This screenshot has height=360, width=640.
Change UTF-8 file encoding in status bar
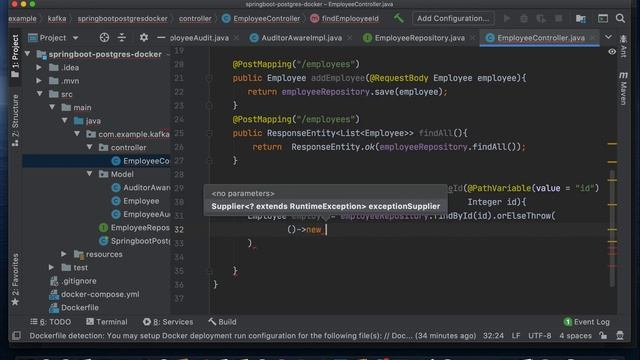tap(540, 336)
